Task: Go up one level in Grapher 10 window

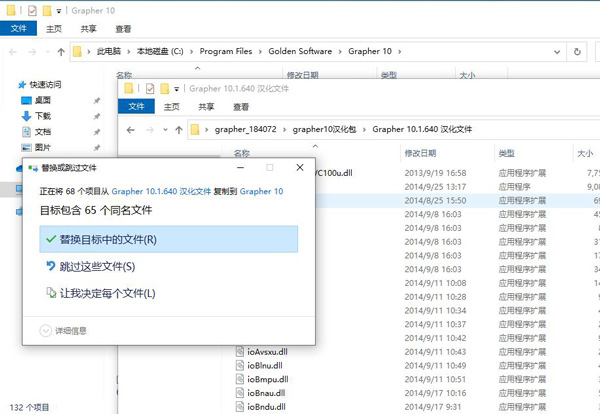Action: 61,52
